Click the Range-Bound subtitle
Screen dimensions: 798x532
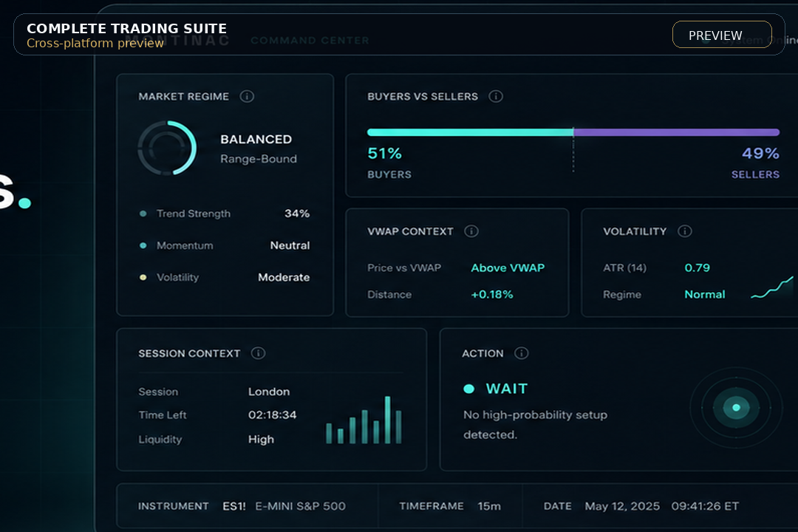[259, 159]
